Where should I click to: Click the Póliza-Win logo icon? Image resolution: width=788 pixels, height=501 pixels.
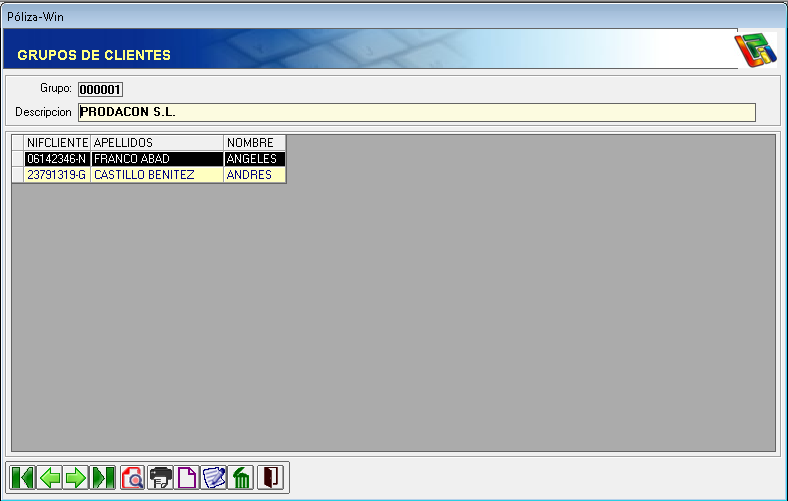point(755,49)
